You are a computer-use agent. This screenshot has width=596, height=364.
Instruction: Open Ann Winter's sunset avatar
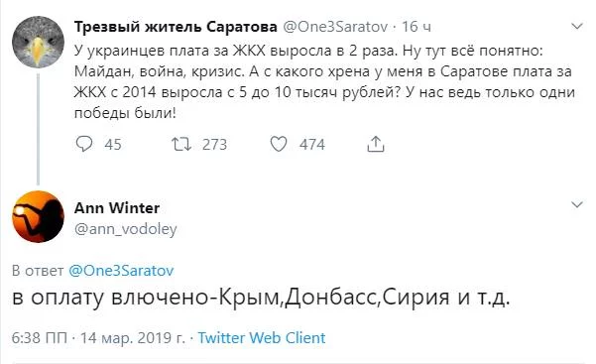pos(38,216)
